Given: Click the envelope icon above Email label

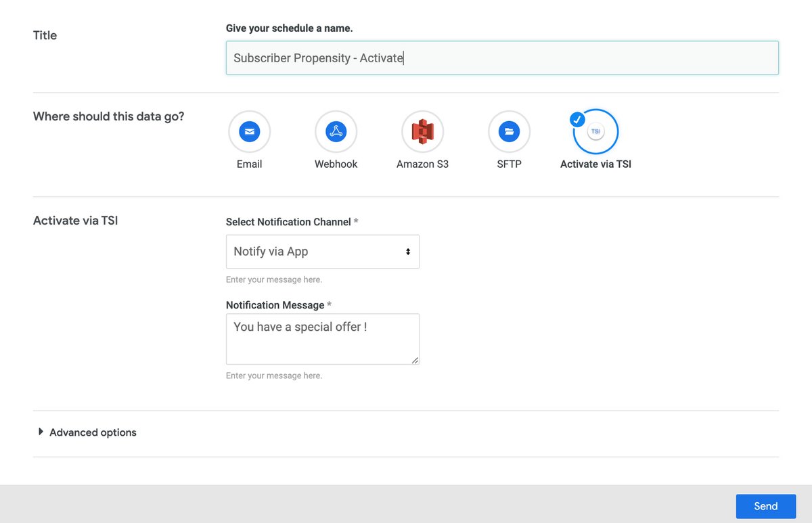Looking at the screenshot, I should [249, 131].
